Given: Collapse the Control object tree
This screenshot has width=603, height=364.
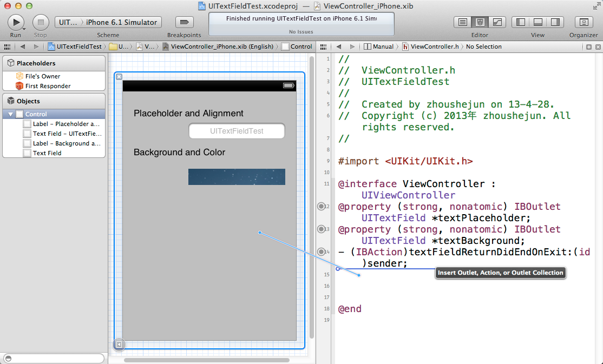Looking at the screenshot, I should click(x=10, y=114).
